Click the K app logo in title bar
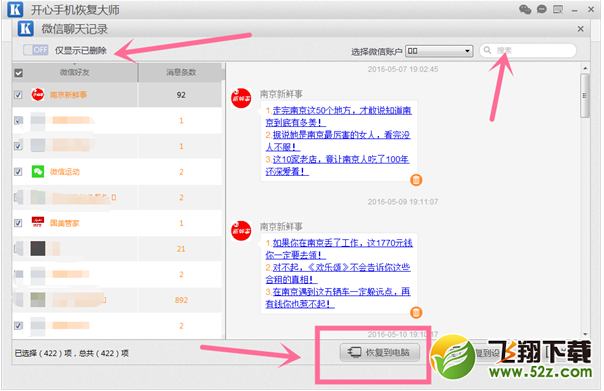The width and height of the screenshot is (604, 391). click(15, 9)
